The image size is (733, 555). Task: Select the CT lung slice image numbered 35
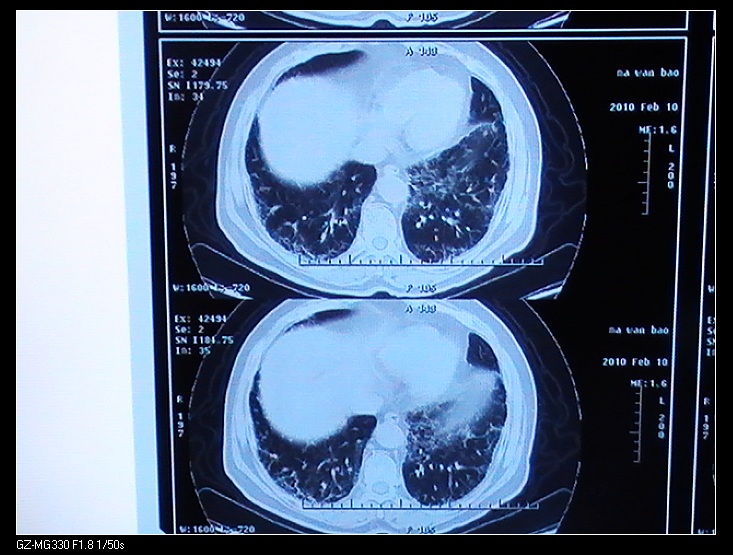386,414
